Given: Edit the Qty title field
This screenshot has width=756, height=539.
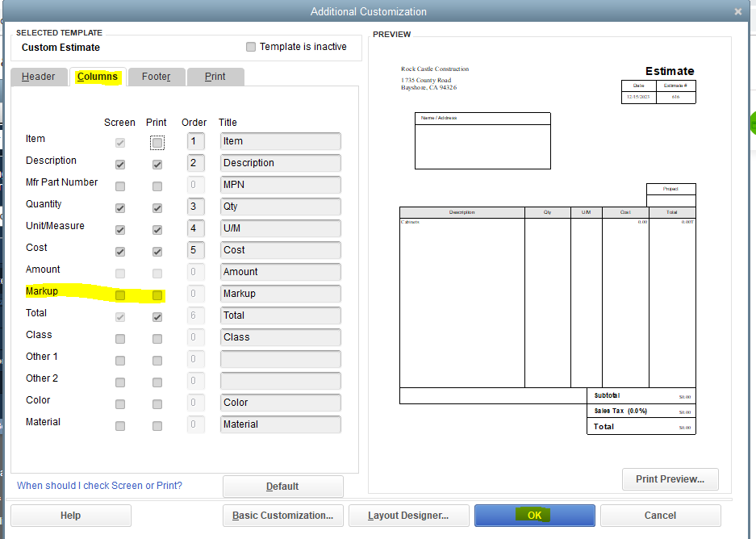Looking at the screenshot, I should tap(281, 207).
